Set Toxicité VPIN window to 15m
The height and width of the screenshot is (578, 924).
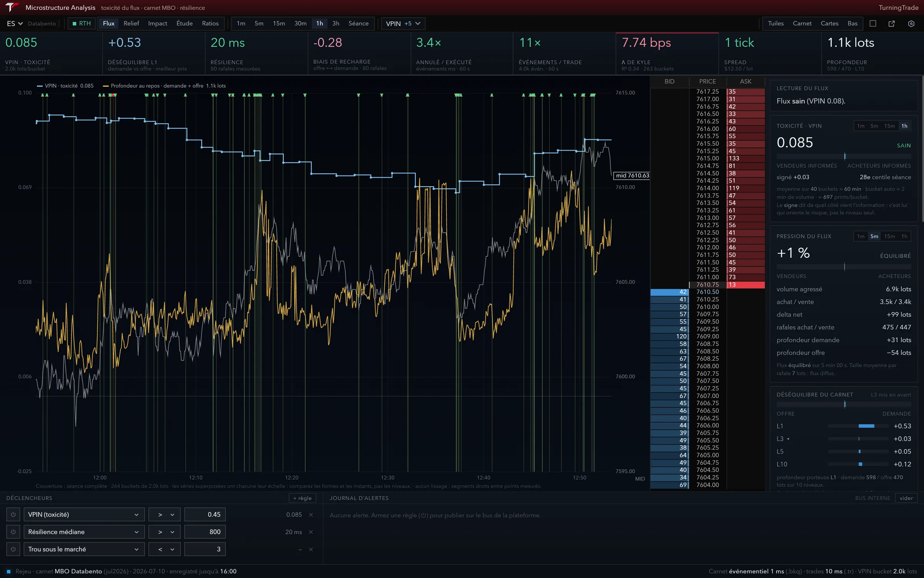click(889, 126)
